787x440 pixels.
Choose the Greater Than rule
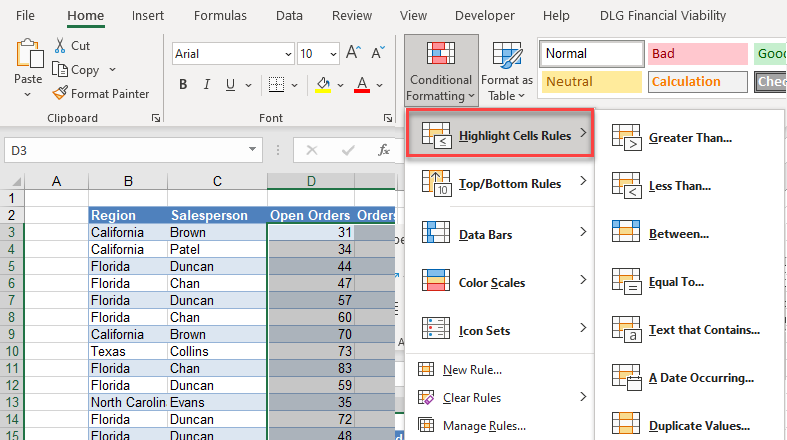(690, 138)
